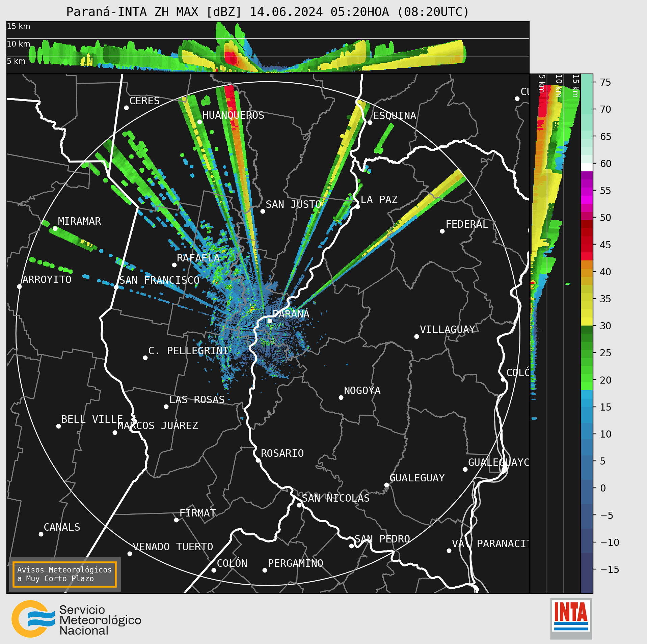Click the Servicio Meteorológico Nacional text
The image size is (647, 644).
coord(100,620)
